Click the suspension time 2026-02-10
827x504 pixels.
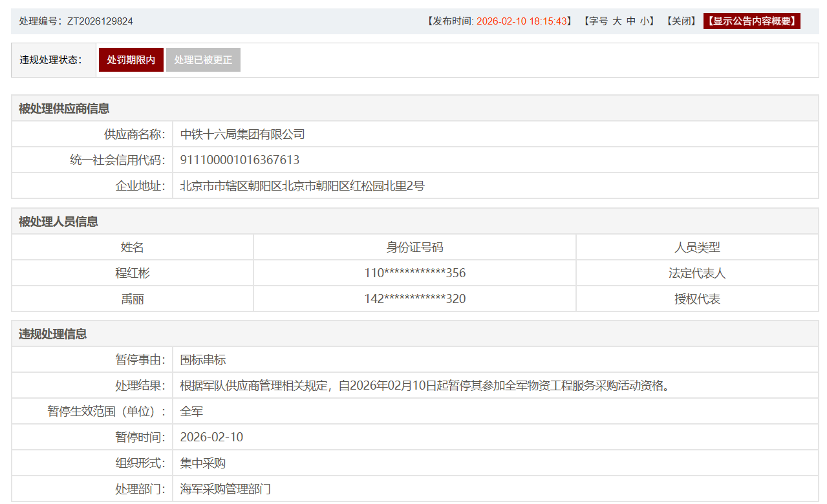click(211, 437)
